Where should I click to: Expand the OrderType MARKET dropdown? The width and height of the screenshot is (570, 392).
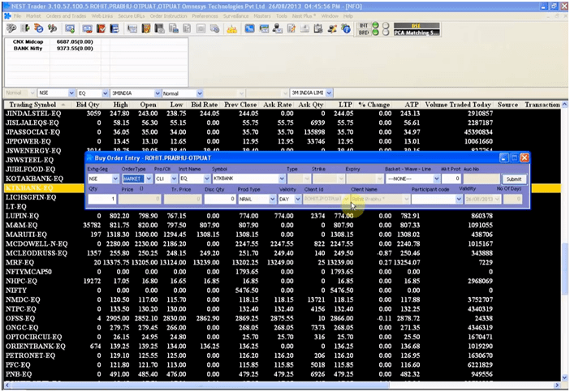(x=149, y=179)
